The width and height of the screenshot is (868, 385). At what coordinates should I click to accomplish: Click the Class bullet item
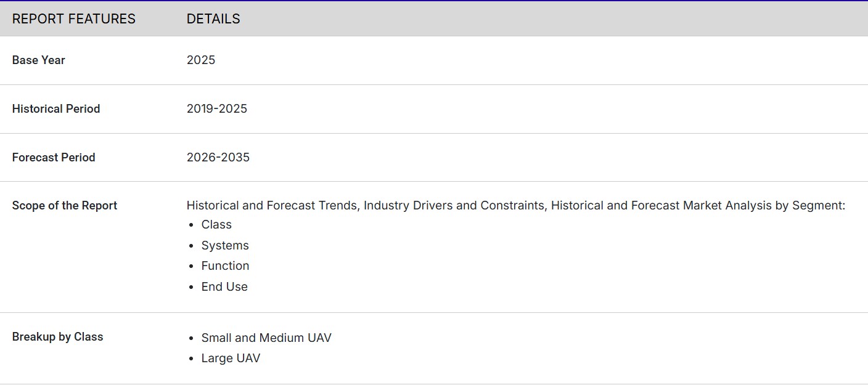pyautogui.click(x=216, y=225)
